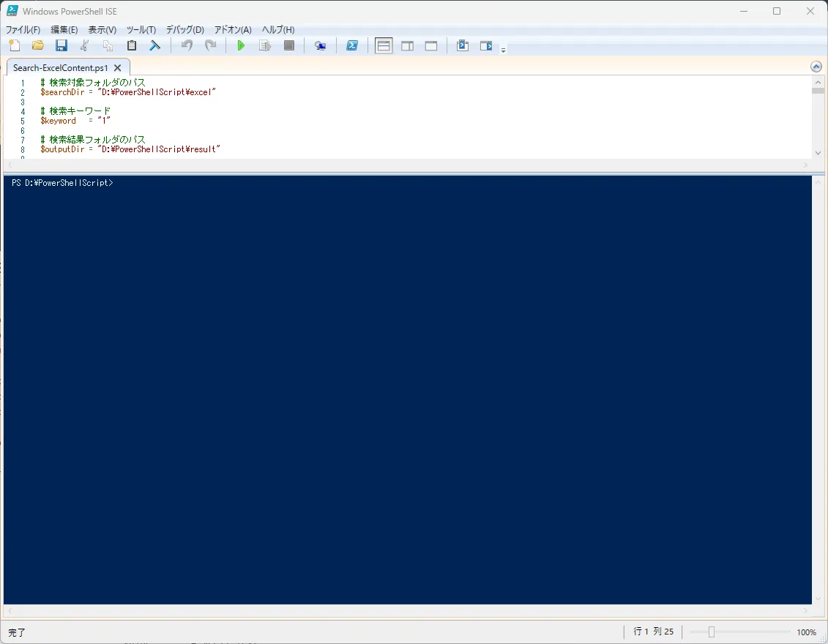Click the $outputDir variable on line 8
Screen dimensions: 828x644
tap(62, 149)
